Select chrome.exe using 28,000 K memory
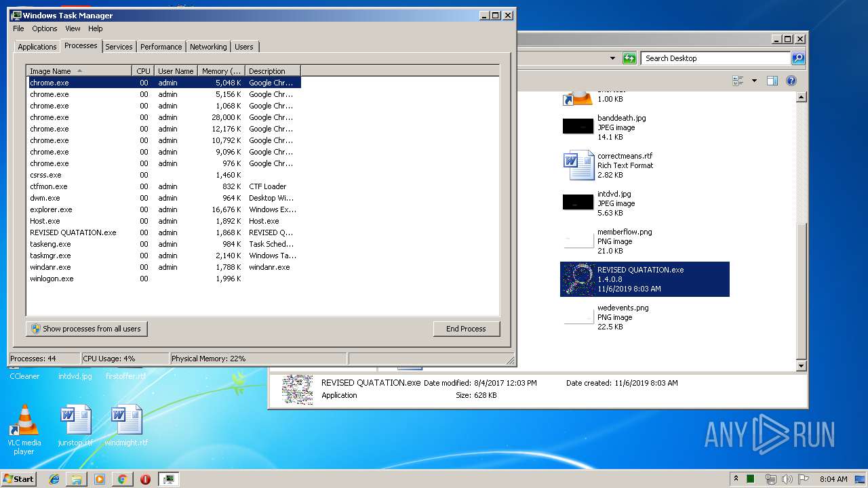 click(x=163, y=117)
